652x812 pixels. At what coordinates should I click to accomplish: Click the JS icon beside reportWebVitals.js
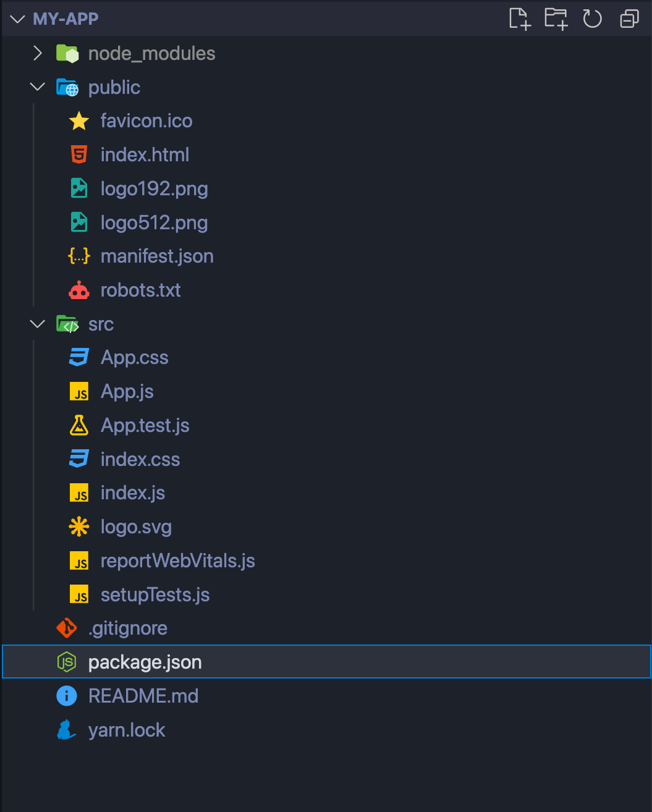click(x=78, y=560)
